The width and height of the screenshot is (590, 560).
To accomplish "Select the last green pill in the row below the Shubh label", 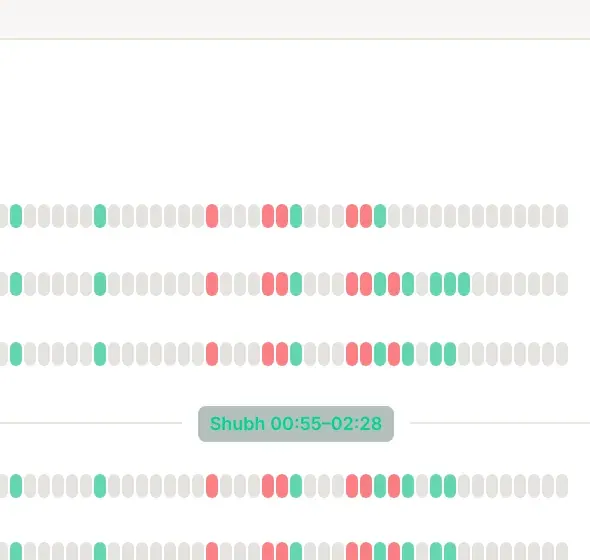I will 450,486.
